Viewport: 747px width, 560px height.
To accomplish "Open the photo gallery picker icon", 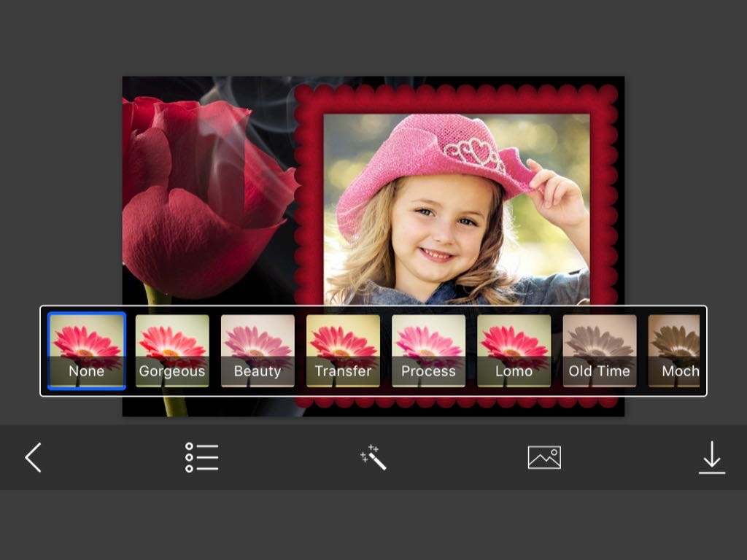I will click(x=544, y=457).
